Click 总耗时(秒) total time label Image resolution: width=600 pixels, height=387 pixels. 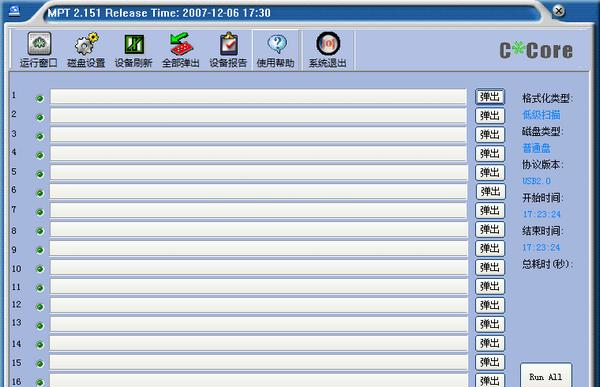547,264
